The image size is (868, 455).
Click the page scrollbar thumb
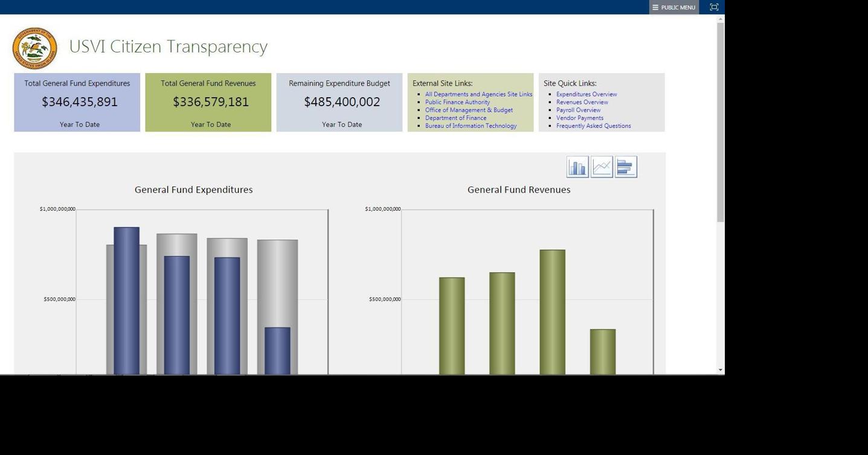(x=720, y=122)
